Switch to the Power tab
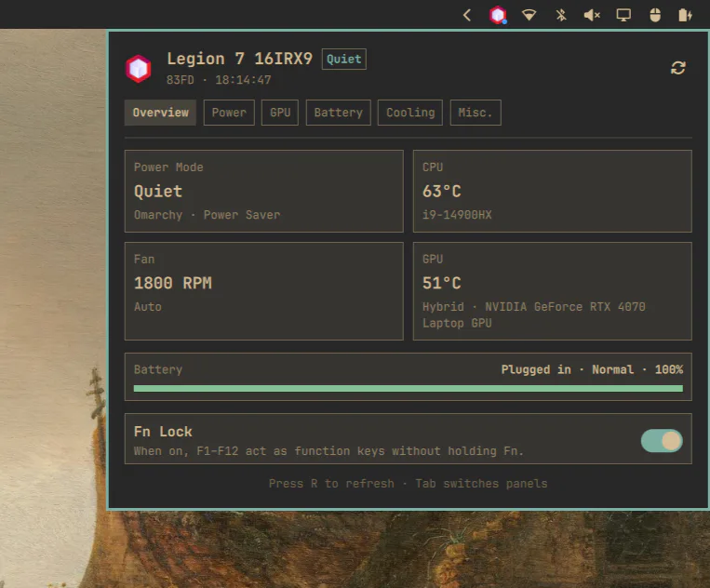710x588 pixels. coord(229,113)
